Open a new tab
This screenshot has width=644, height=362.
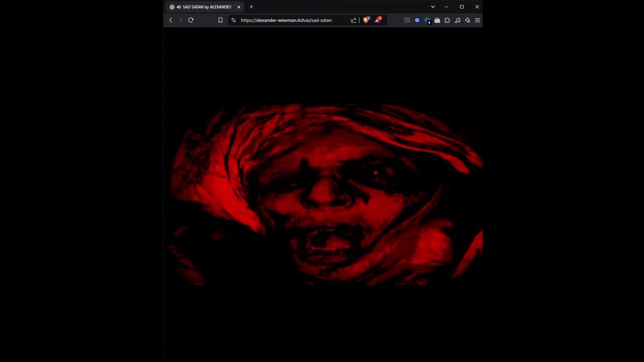pyautogui.click(x=251, y=7)
